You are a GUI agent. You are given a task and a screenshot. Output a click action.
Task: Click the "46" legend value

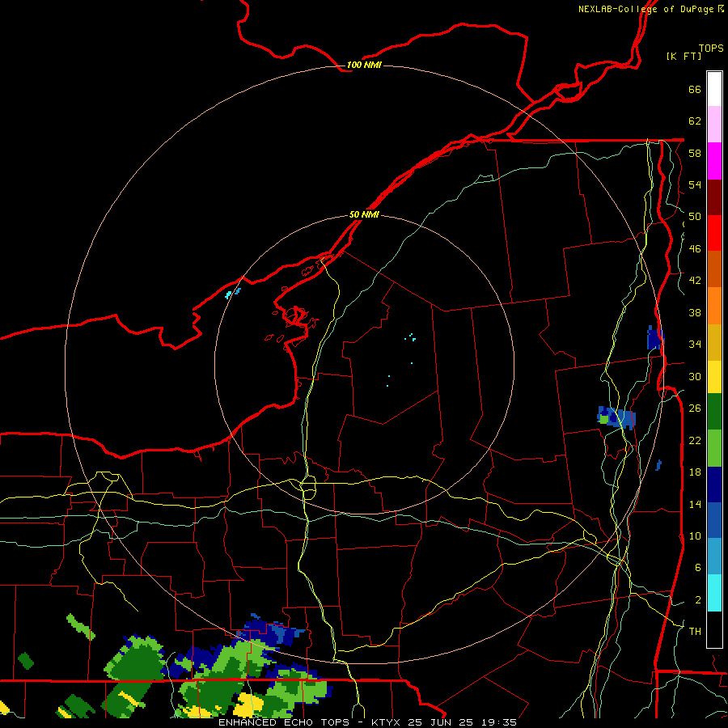click(x=695, y=248)
